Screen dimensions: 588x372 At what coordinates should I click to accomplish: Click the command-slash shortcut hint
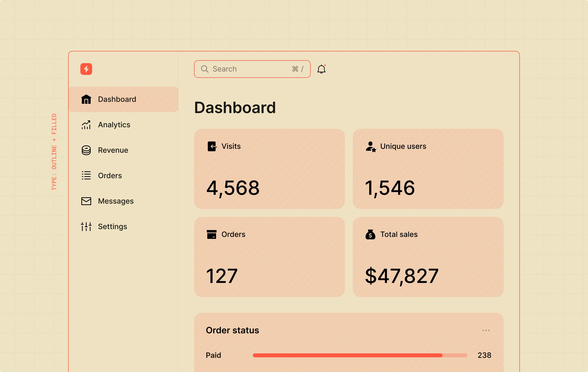coord(298,69)
